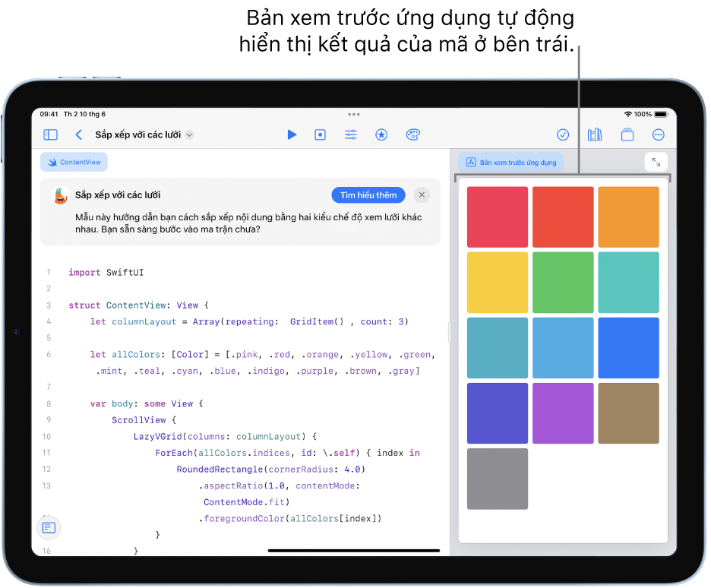Open the more options ellipsis menu
Image resolution: width=711 pixels, height=588 pixels.
click(x=658, y=134)
